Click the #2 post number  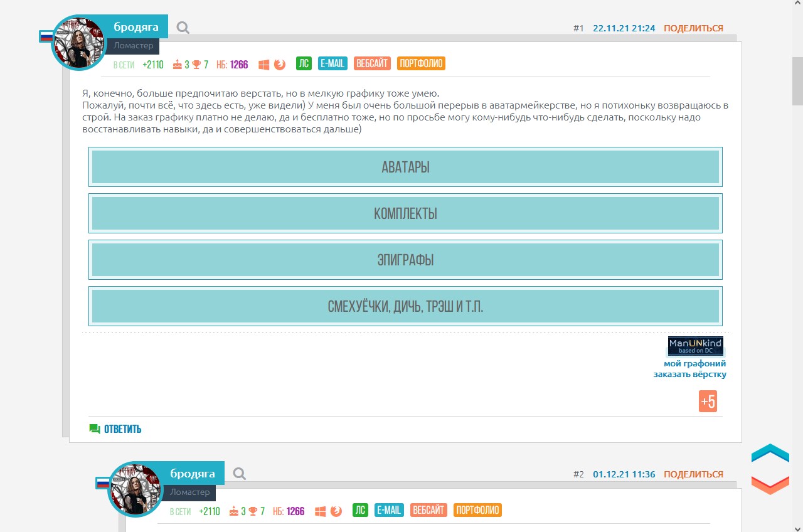click(578, 474)
